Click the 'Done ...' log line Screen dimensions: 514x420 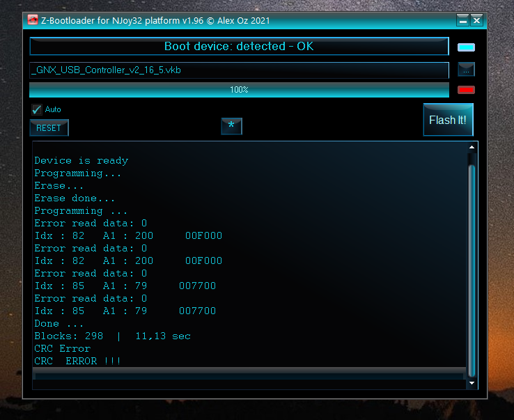[x=59, y=324]
